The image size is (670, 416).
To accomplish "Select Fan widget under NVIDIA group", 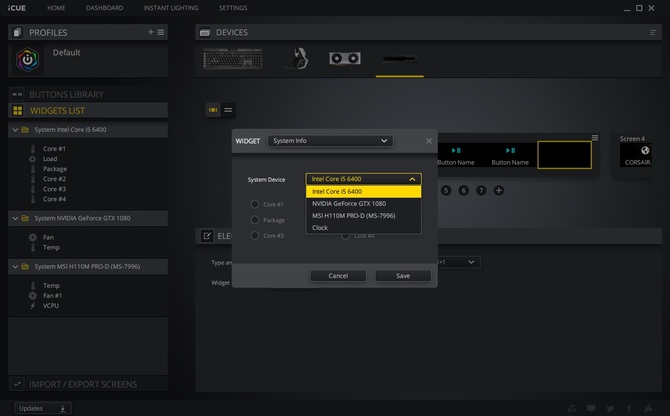I will coord(48,237).
